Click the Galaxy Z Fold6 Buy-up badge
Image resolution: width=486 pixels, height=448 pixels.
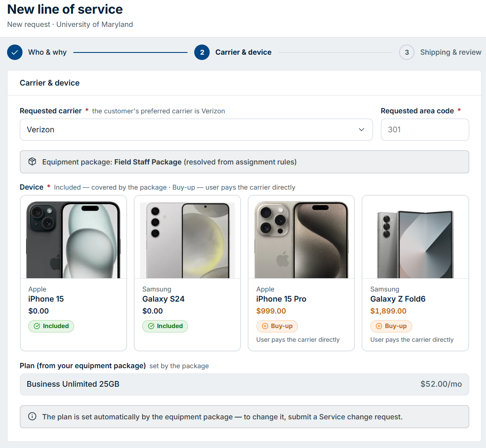[x=391, y=326]
